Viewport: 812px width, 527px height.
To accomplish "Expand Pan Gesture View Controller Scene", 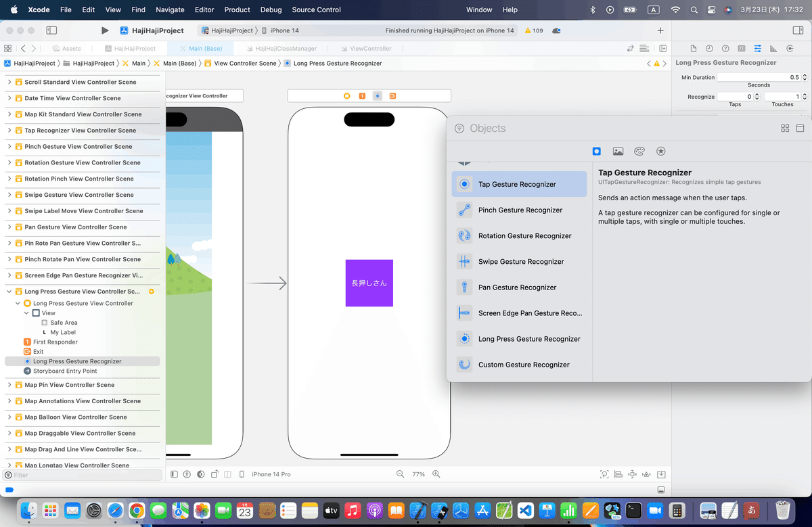I will click(x=9, y=227).
